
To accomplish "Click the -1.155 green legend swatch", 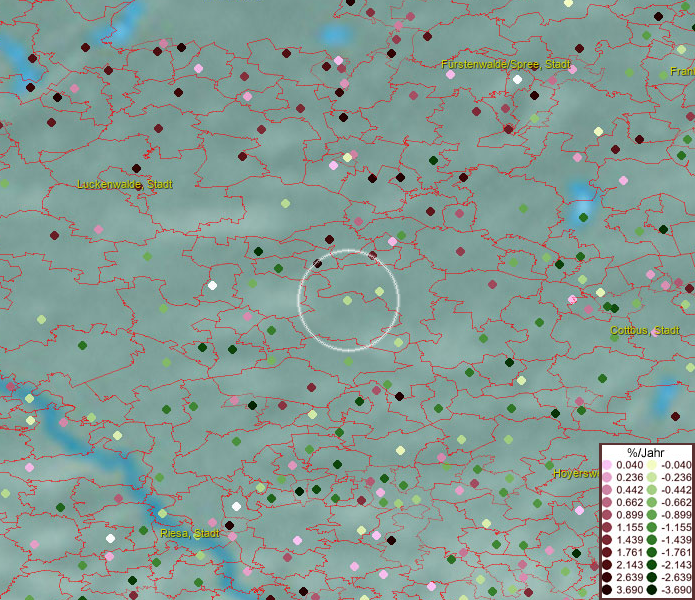I will (652, 528).
